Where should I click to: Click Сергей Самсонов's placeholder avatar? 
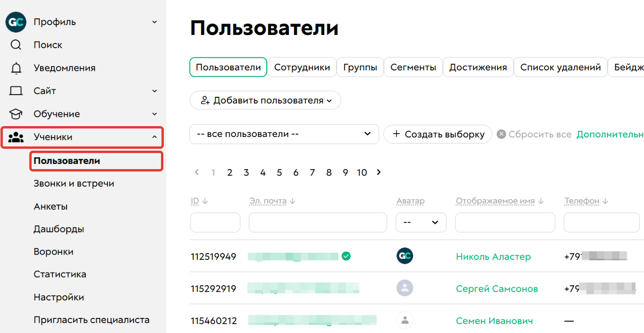click(x=405, y=288)
